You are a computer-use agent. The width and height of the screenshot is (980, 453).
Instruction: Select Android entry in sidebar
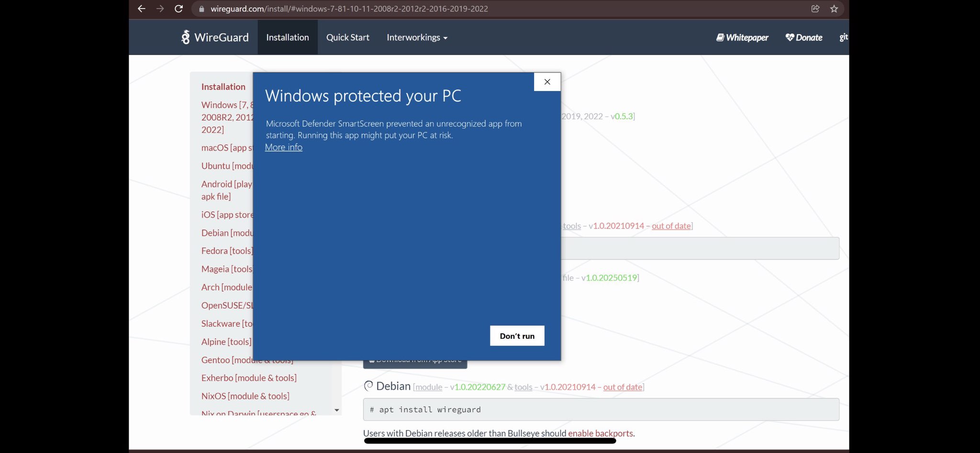click(x=227, y=190)
